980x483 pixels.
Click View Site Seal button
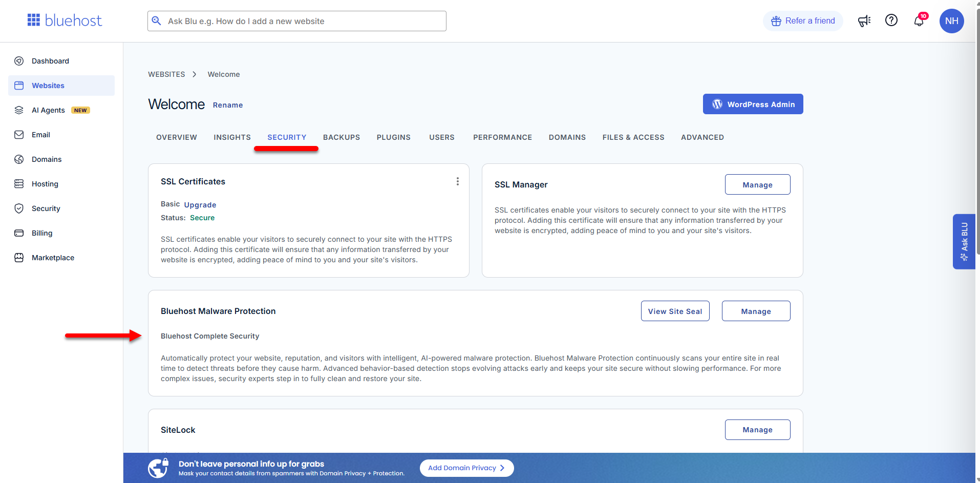click(675, 311)
